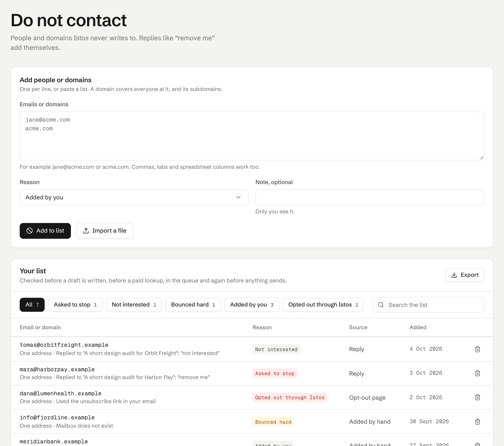The width and height of the screenshot is (504, 446).
Task: Click the Reason dropdown chevron arrow
Action: pyautogui.click(x=238, y=197)
